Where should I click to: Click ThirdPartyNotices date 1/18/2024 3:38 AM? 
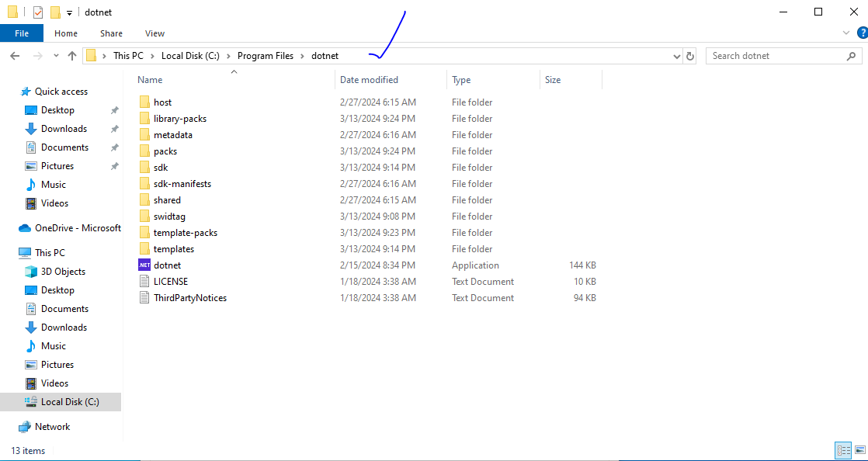pyautogui.click(x=378, y=298)
